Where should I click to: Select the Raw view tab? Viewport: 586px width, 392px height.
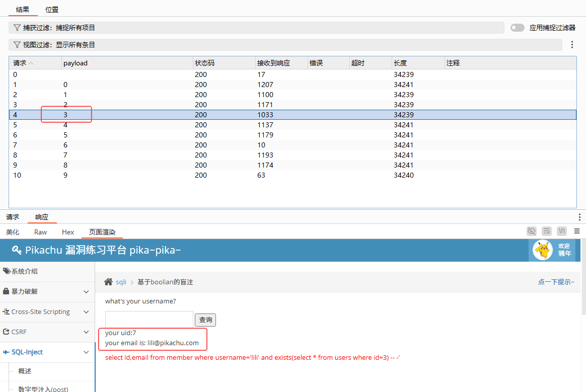pos(40,232)
